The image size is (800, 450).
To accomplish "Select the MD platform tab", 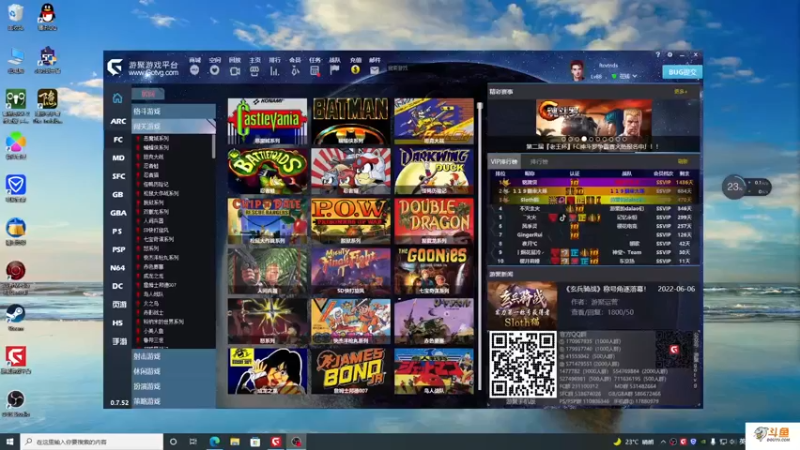I will [118, 158].
